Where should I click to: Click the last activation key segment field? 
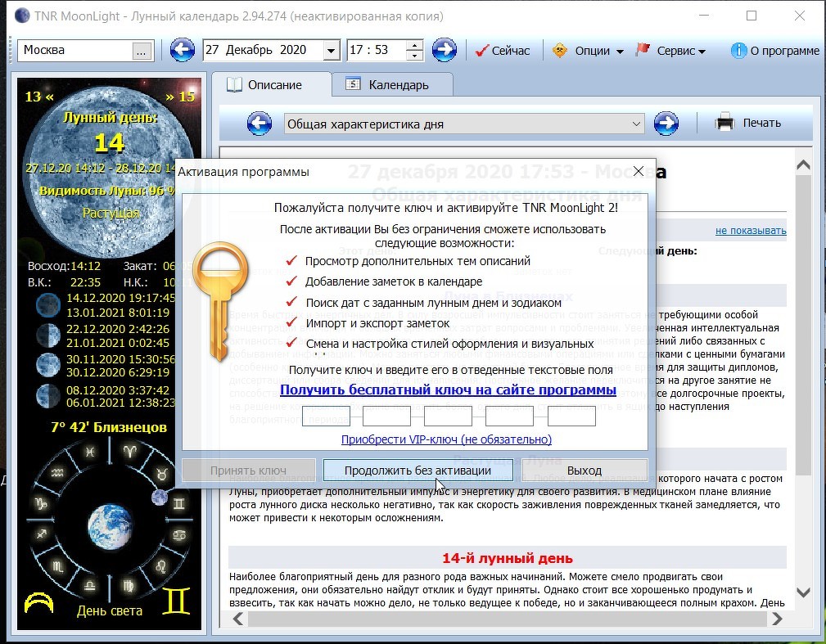(571, 416)
